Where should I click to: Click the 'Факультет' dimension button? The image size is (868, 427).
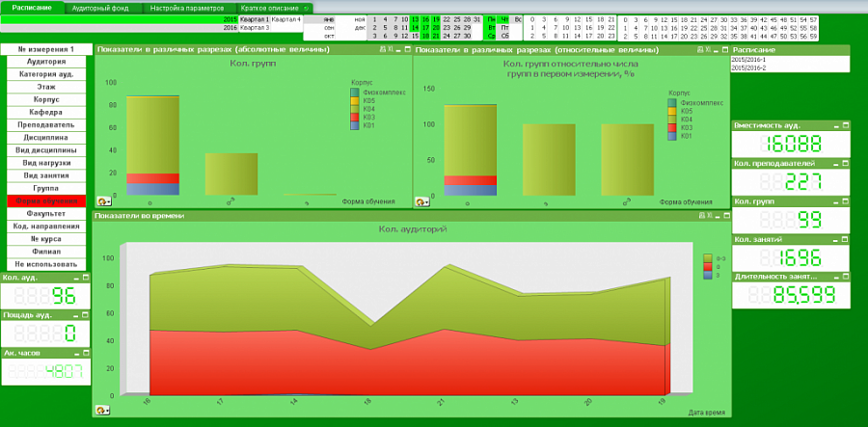click(x=46, y=213)
